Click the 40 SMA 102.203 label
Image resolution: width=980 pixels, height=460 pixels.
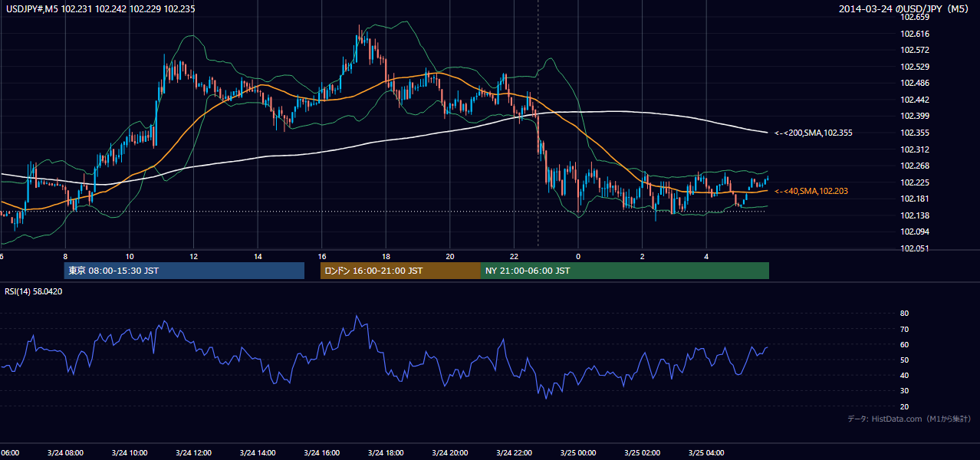811,191
